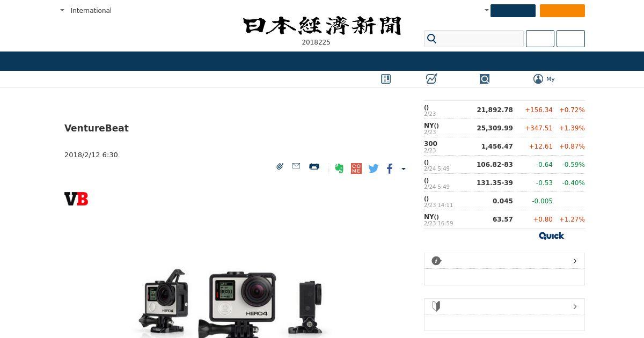
Task: Click the navy blue header button
Action: pyautogui.click(x=513, y=11)
